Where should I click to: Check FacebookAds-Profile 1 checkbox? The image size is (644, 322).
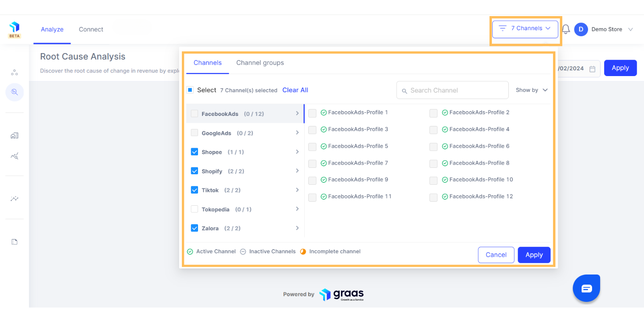(312, 113)
